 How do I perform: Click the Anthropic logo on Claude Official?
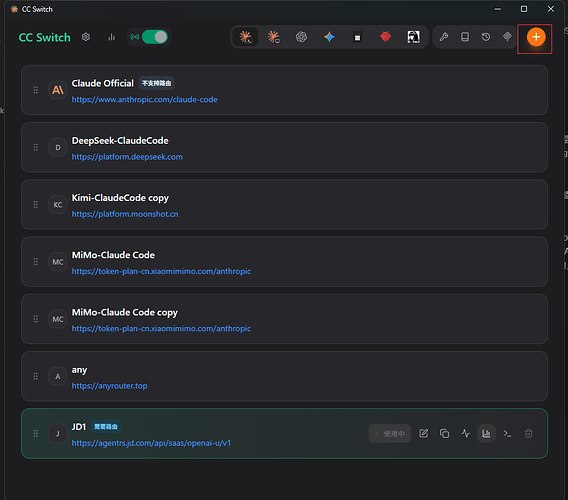[58, 90]
